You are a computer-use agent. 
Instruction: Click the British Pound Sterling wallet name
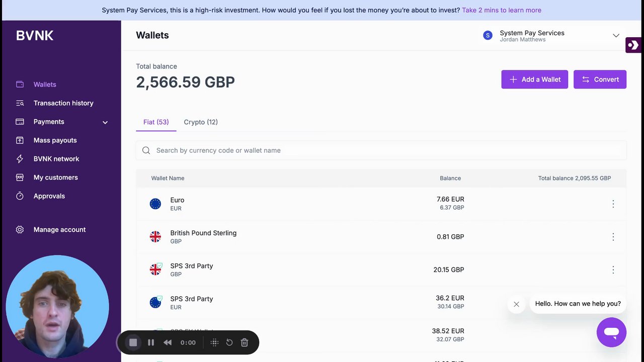(203, 233)
